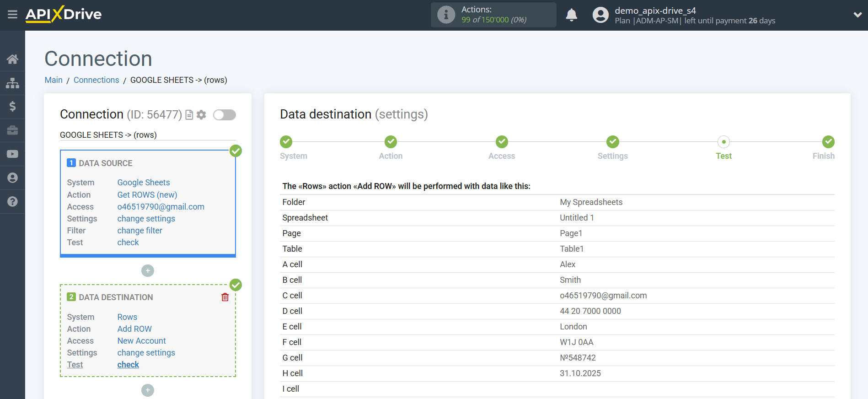This screenshot has width=868, height=399.
Task: Click Main breadcrumb link
Action: click(54, 80)
